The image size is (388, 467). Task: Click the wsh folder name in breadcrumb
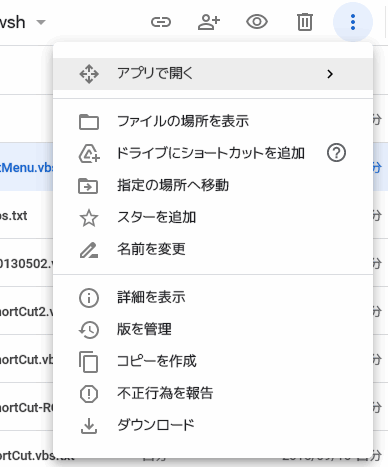pyautogui.click(x=12, y=22)
